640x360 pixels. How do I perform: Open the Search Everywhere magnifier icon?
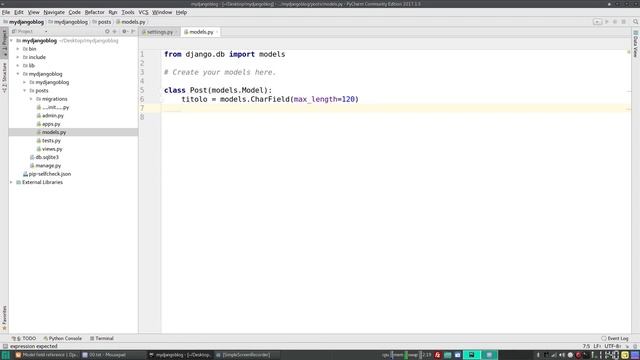pos(636,22)
